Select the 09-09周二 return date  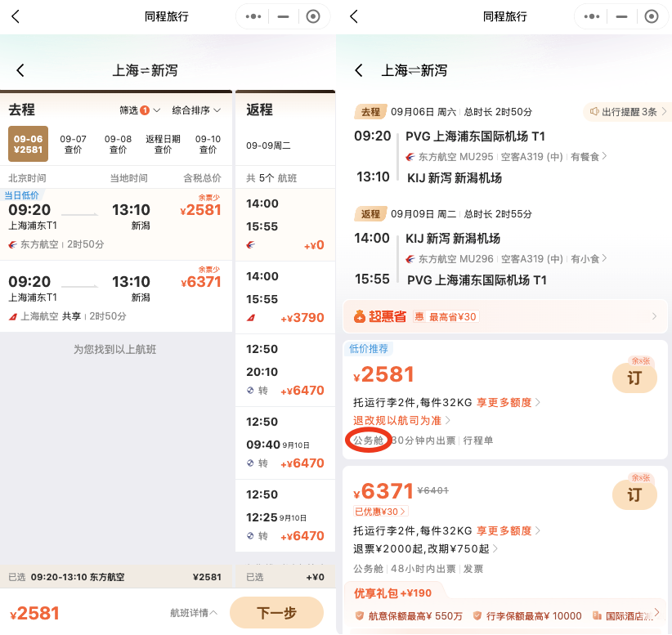tap(268, 145)
